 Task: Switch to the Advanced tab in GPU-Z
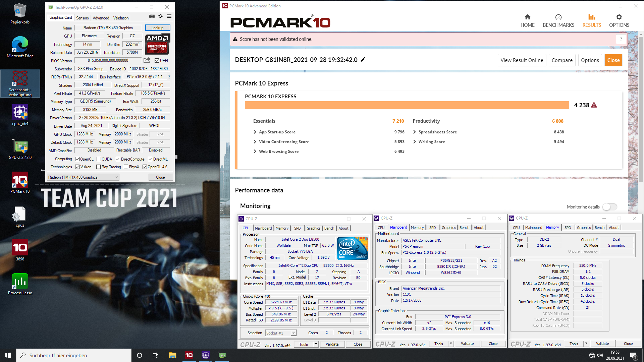tap(101, 18)
